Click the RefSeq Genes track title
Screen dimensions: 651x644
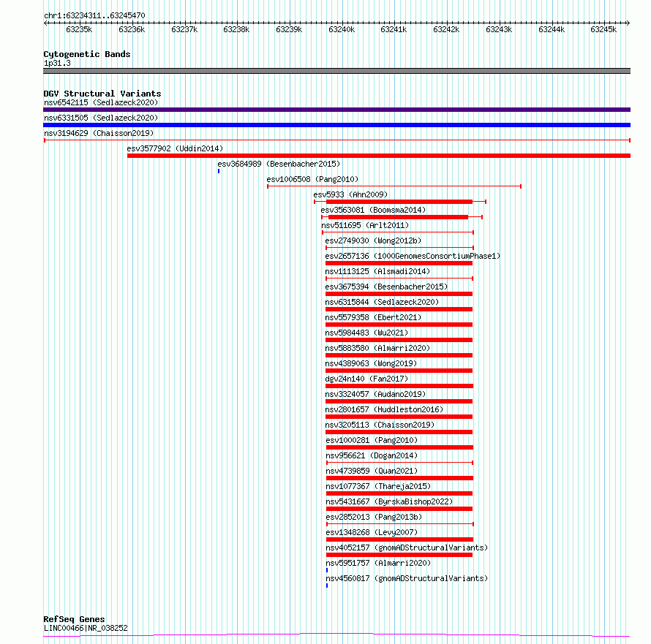click(x=74, y=619)
